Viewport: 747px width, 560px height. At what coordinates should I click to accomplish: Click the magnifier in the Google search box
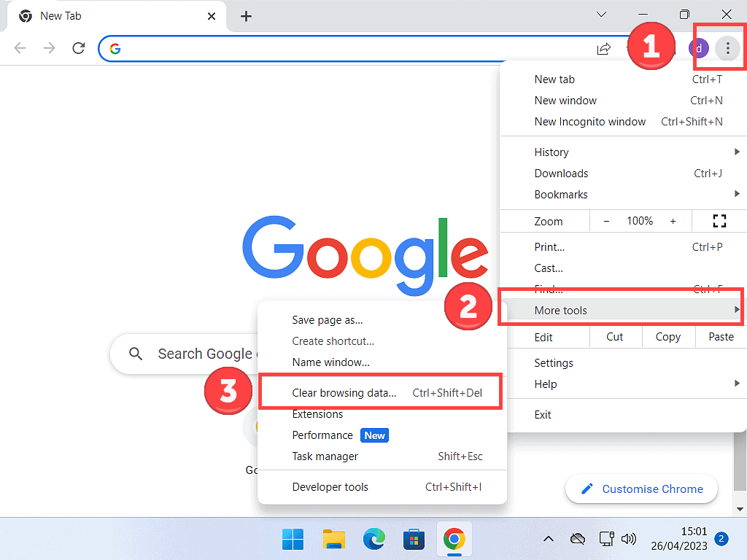[x=135, y=354]
